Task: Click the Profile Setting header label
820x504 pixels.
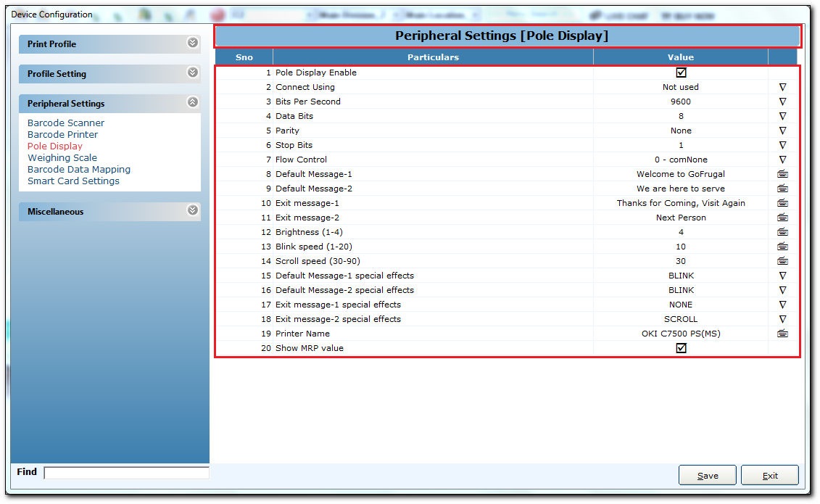Action: (57, 74)
